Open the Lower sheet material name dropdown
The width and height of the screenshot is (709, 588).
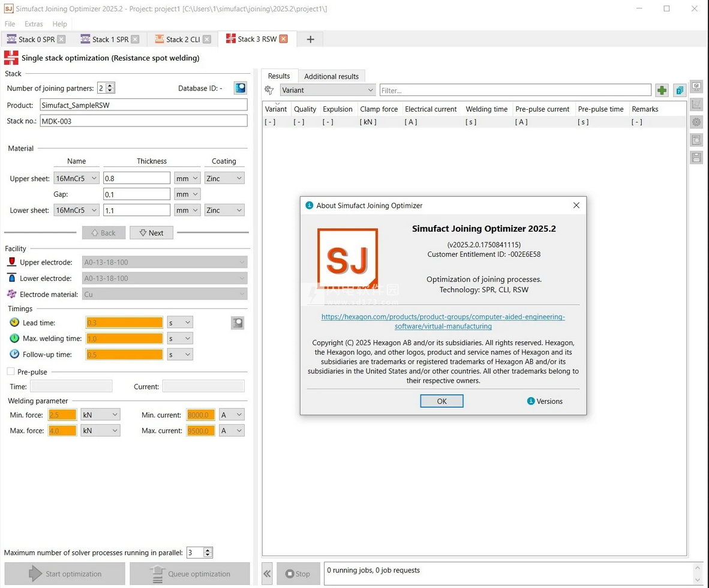[x=76, y=210]
